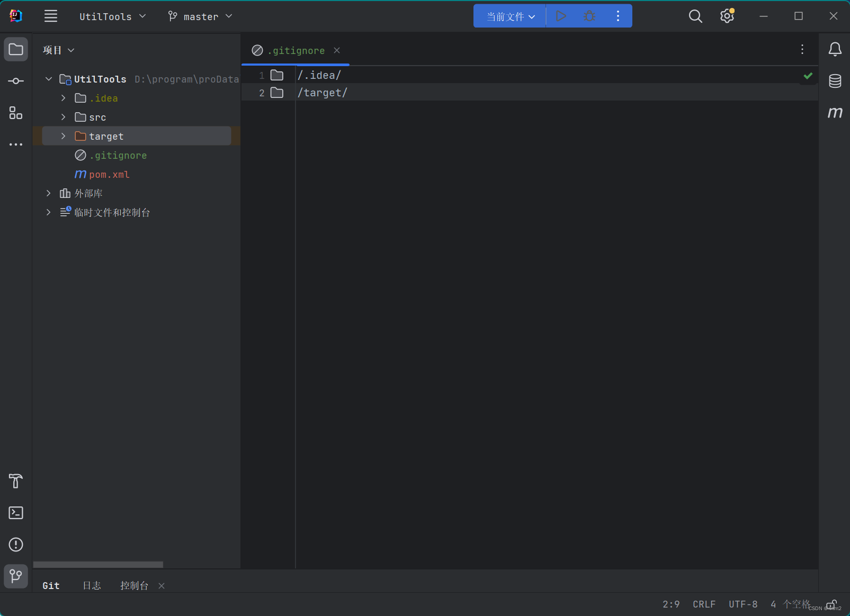Screen dimensions: 850x616
Task: Switch to the 日志 tab
Action: [92, 585]
